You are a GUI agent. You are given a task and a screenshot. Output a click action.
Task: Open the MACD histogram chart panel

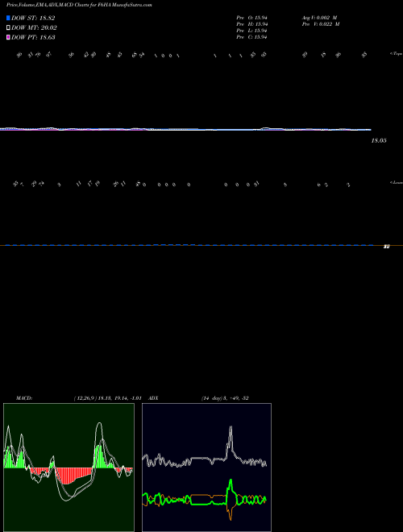pyautogui.click(x=69, y=468)
